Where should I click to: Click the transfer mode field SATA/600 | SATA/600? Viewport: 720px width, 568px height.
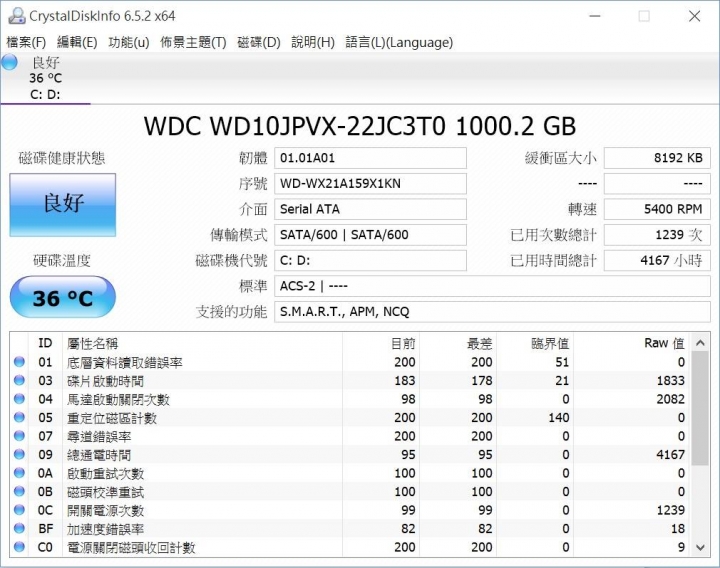[x=370, y=235]
